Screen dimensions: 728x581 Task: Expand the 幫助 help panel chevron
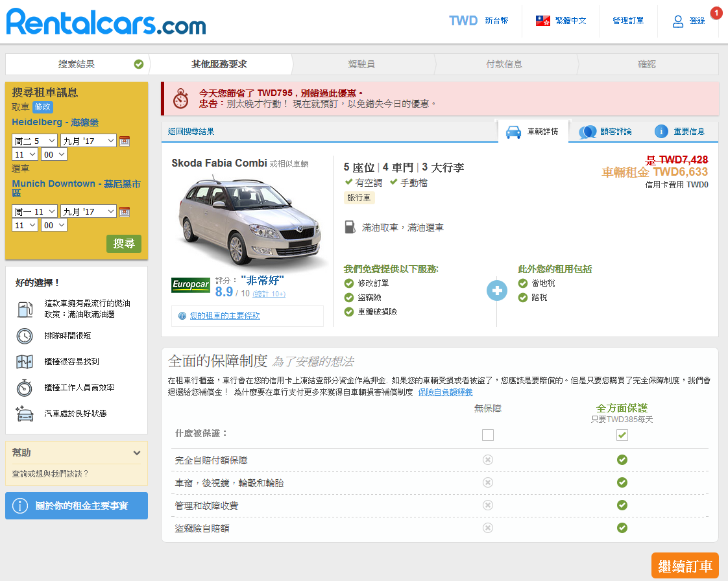137,453
